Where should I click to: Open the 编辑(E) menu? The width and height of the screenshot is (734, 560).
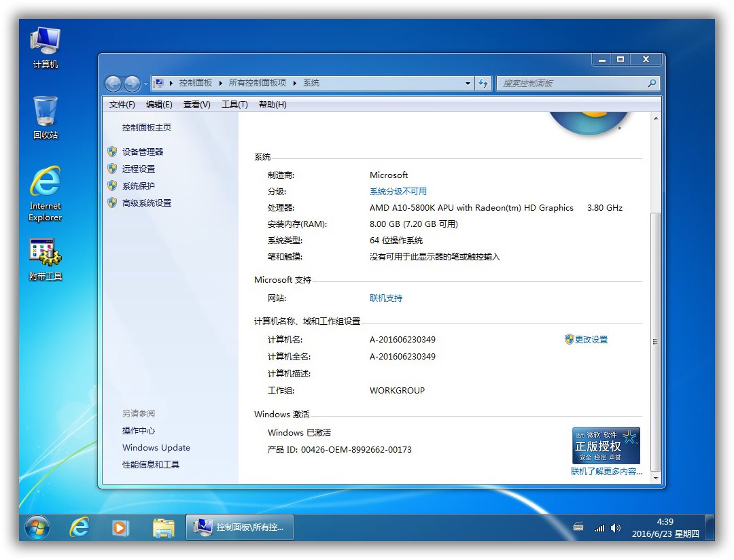pos(159,105)
